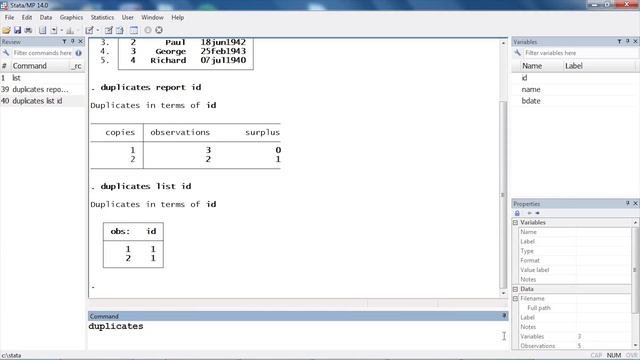Viewport: 640px width, 360px height.
Task: Close the Properties panel
Action: tap(636, 203)
